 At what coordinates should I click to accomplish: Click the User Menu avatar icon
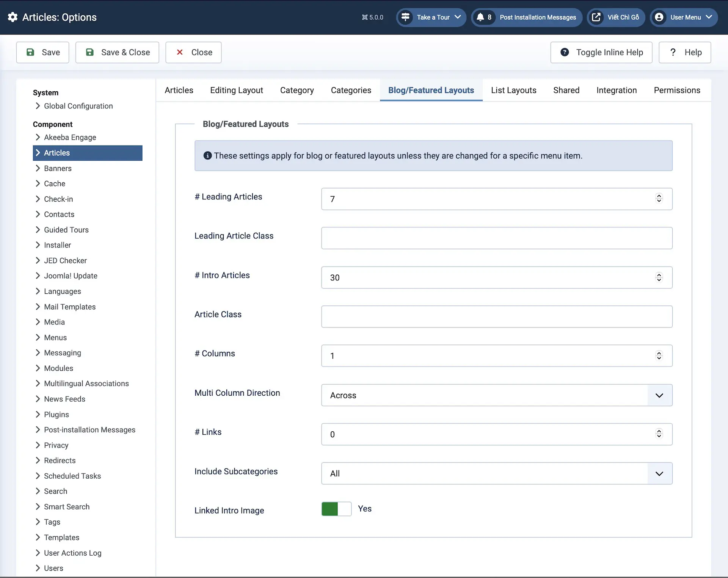click(659, 17)
